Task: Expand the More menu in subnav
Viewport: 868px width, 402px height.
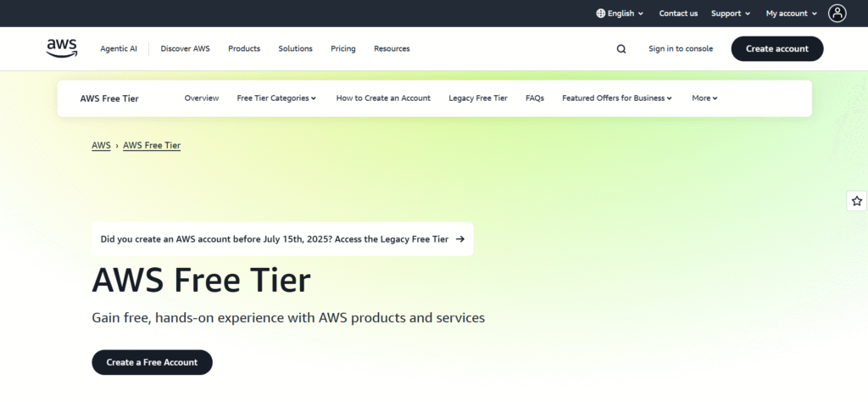Action: (704, 98)
